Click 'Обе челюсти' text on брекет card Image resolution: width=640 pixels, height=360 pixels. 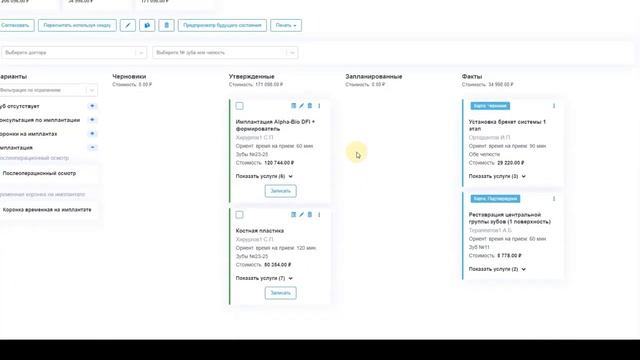click(x=484, y=154)
